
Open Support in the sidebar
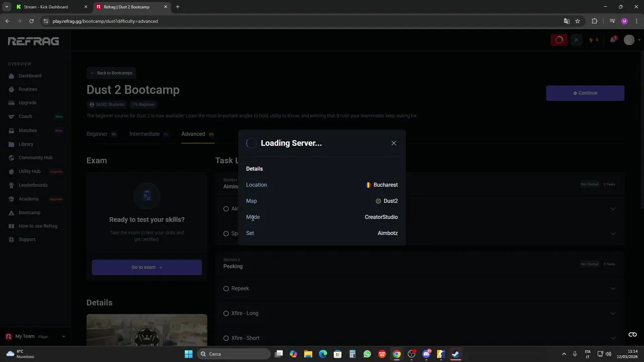[27, 239]
